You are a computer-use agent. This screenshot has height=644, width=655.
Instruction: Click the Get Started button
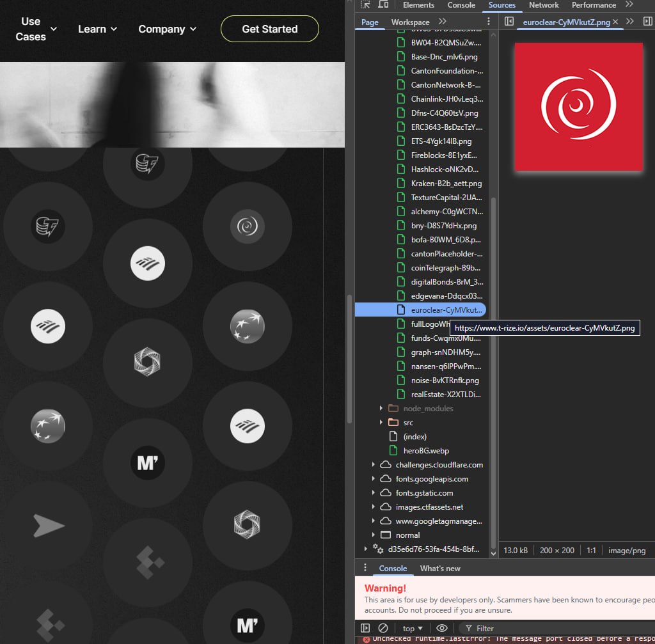pyautogui.click(x=269, y=29)
